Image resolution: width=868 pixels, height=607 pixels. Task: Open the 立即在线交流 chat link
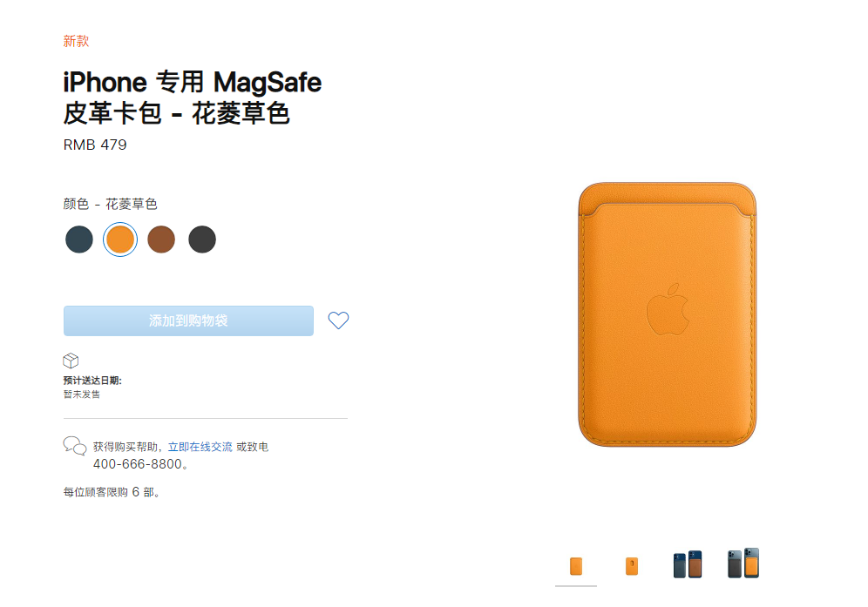coord(200,447)
